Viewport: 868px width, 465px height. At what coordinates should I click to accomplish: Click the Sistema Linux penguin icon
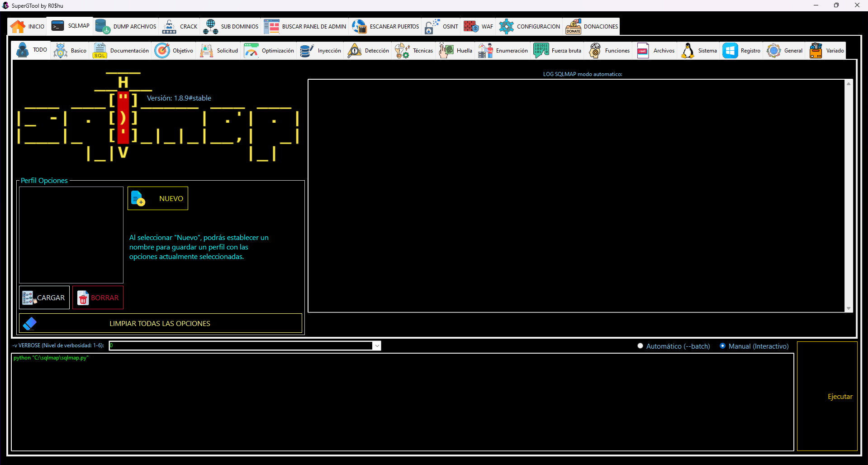pos(688,51)
